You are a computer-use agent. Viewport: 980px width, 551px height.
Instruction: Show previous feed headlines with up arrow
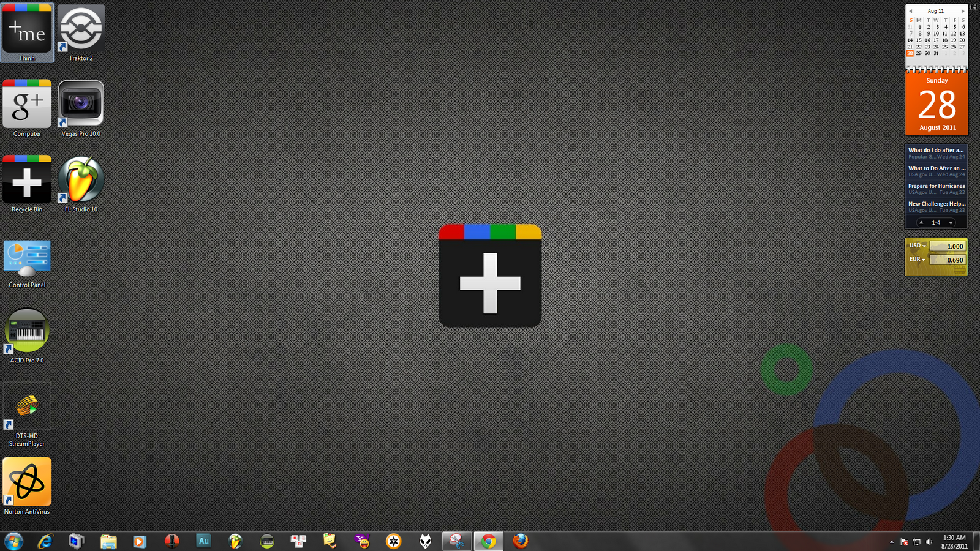pos(921,223)
